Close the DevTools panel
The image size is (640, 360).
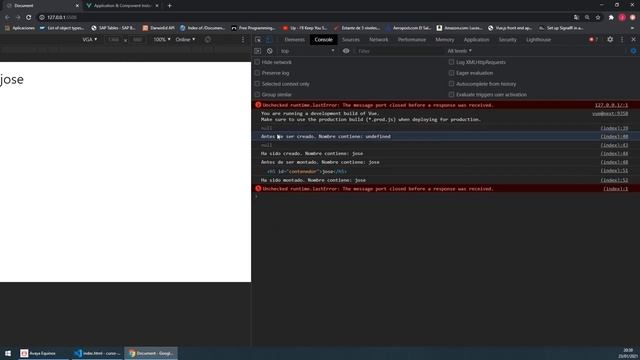[x=633, y=40]
